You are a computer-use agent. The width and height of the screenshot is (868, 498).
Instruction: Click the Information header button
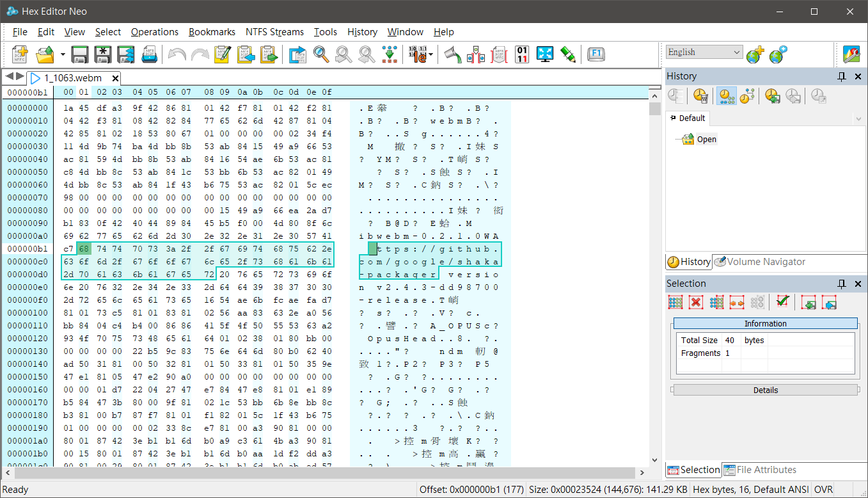(765, 323)
